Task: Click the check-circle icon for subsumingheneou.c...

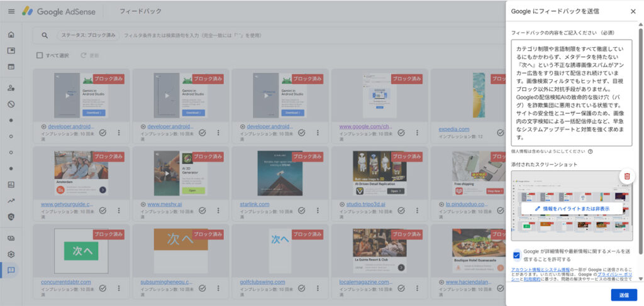Action: click(x=203, y=288)
